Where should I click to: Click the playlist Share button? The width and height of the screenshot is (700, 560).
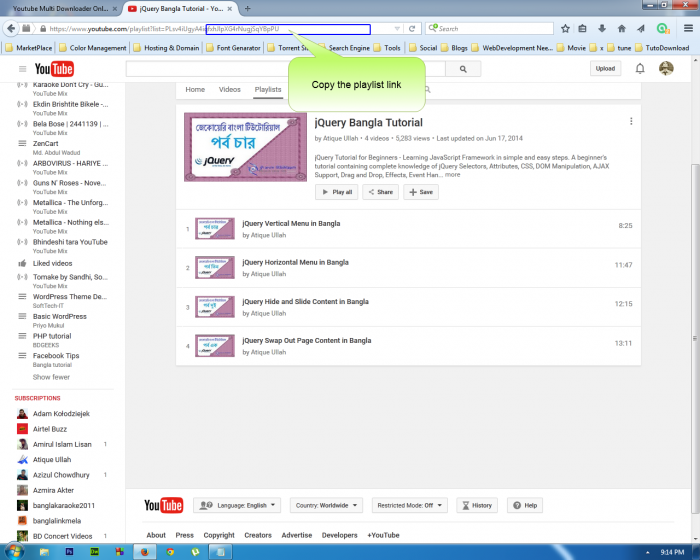pos(380,192)
